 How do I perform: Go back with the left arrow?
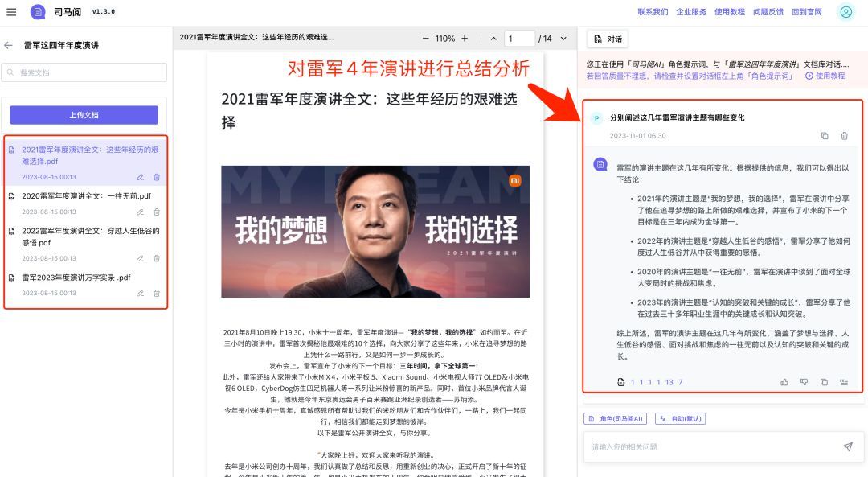point(8,45)
